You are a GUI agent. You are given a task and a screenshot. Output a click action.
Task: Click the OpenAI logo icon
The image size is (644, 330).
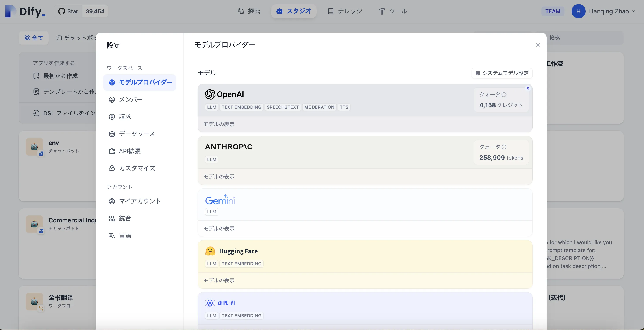pos(210,94)
